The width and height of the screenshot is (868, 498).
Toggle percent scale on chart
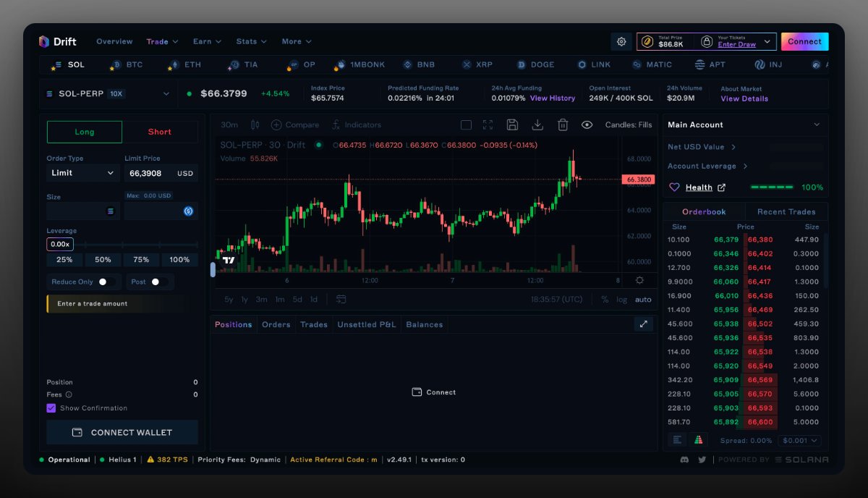click(605, 300)
